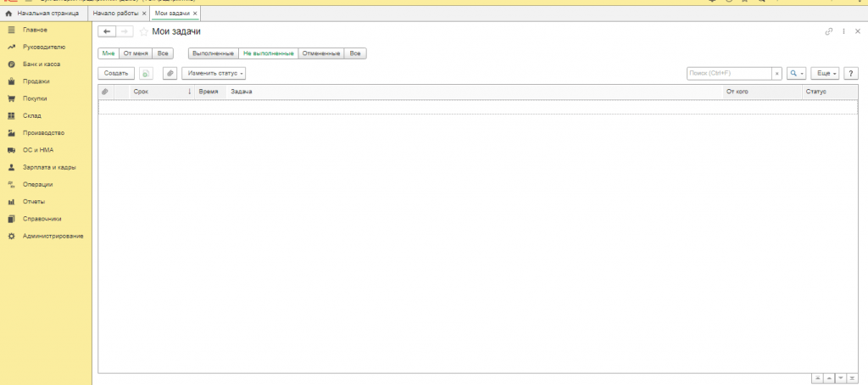Open the Зарплата и кадры section

[46, 167]
